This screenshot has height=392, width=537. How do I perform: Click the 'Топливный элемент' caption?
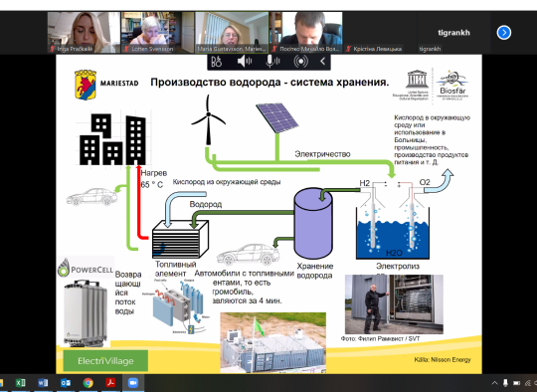pos(175,269)
